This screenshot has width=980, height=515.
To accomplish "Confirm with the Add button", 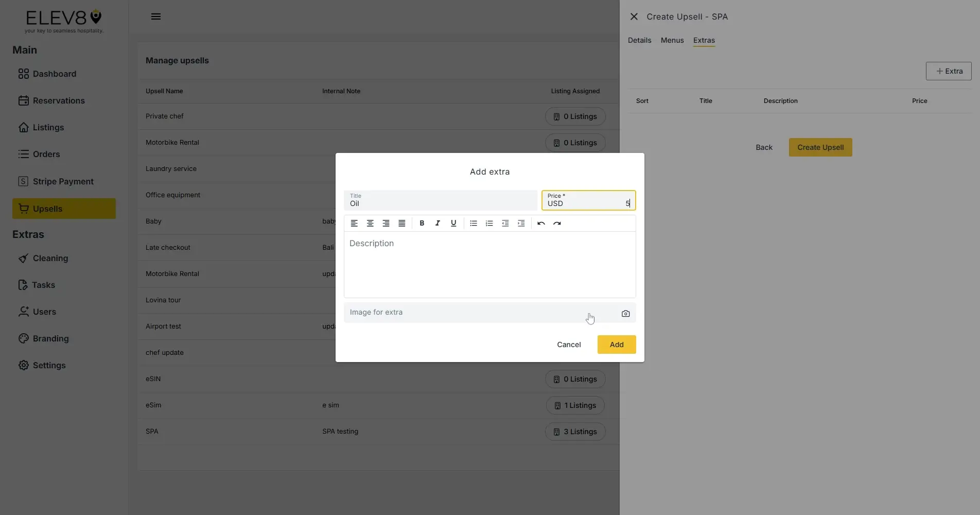I will pos(616,345).
